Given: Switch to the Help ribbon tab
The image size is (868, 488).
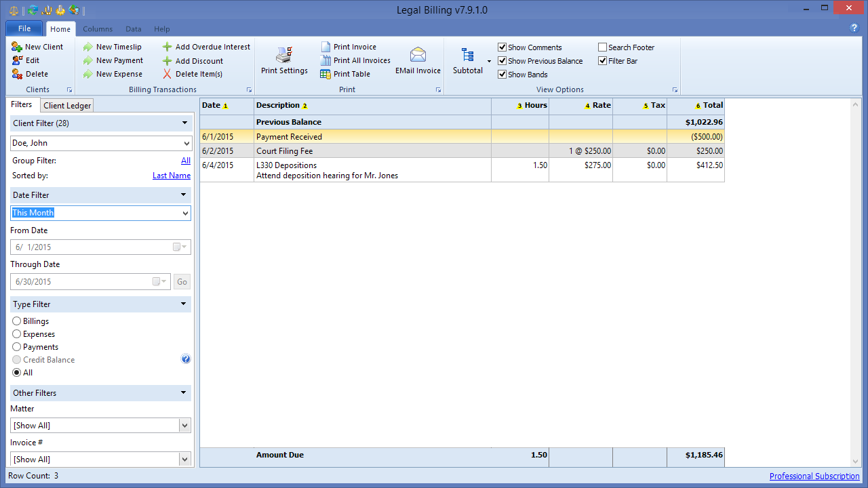Looking at the screenshot, I should click(162, 29).
